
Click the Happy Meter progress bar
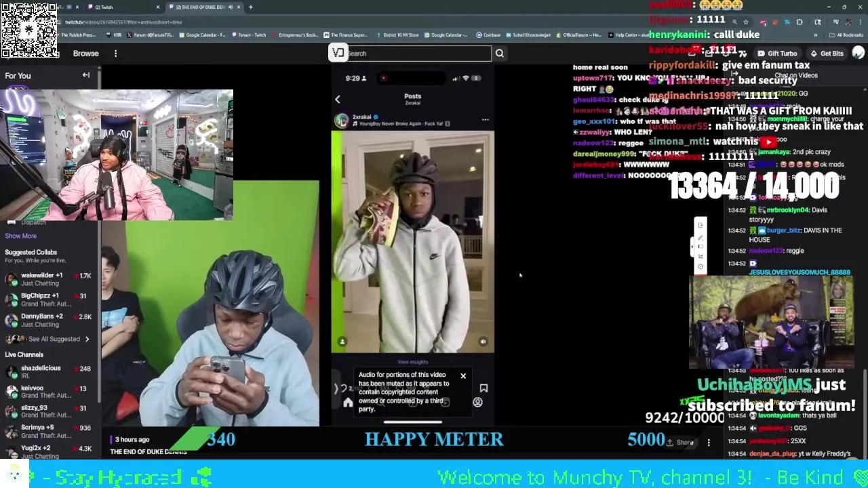(434, 440)
